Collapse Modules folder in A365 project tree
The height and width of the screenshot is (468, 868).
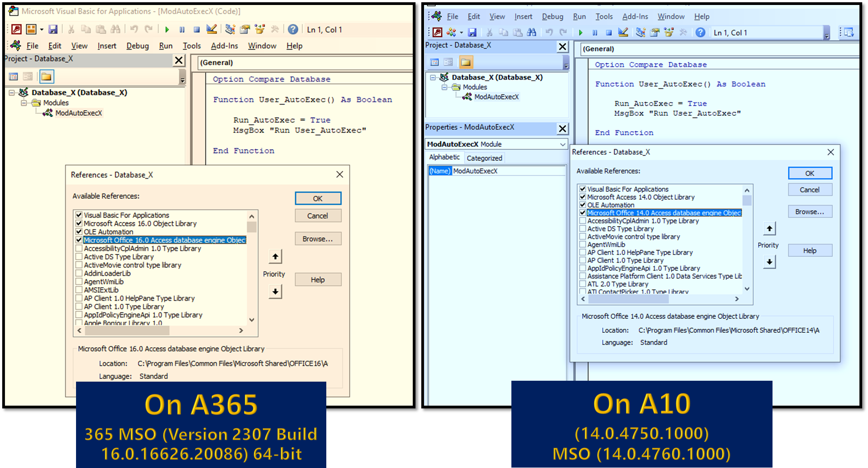pos(24,103)
